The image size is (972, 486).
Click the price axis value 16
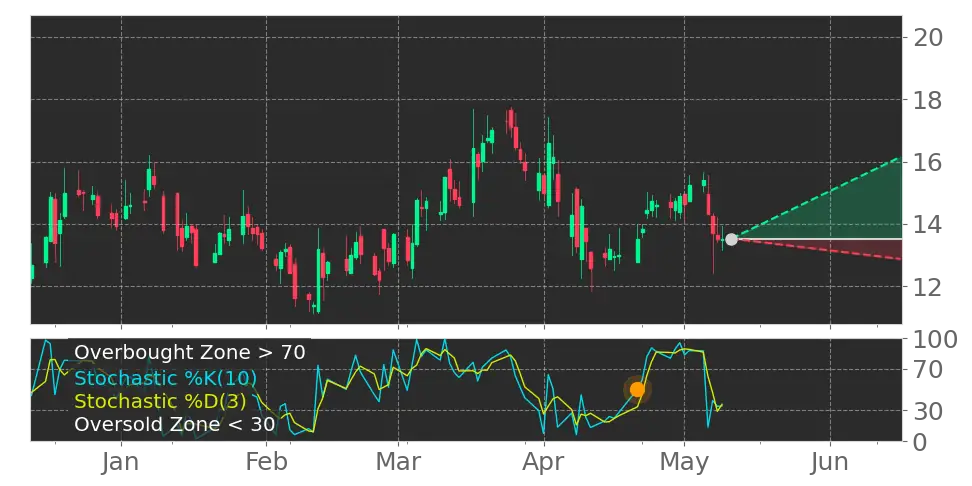928,162
